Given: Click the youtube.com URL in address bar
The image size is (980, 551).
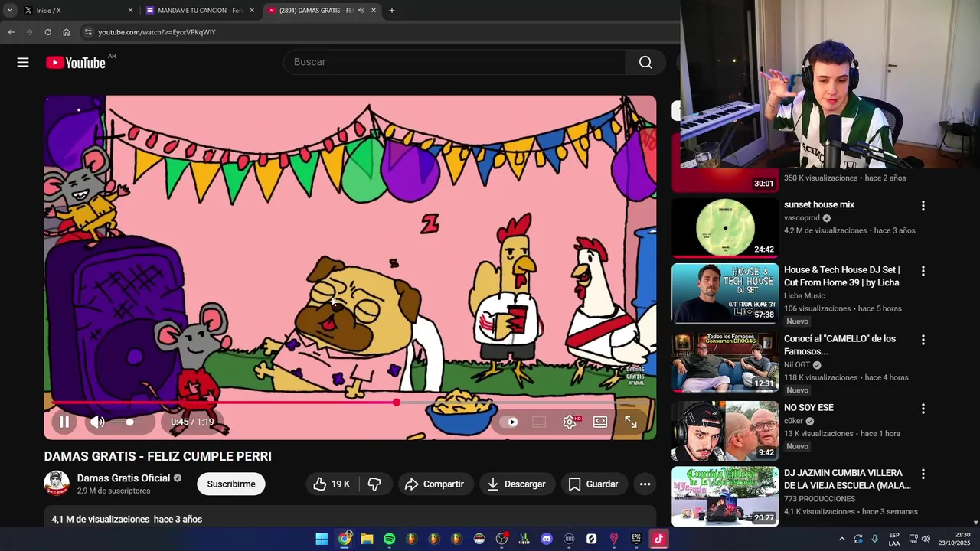Looking at the screenshot, I should tap(156, 32).
